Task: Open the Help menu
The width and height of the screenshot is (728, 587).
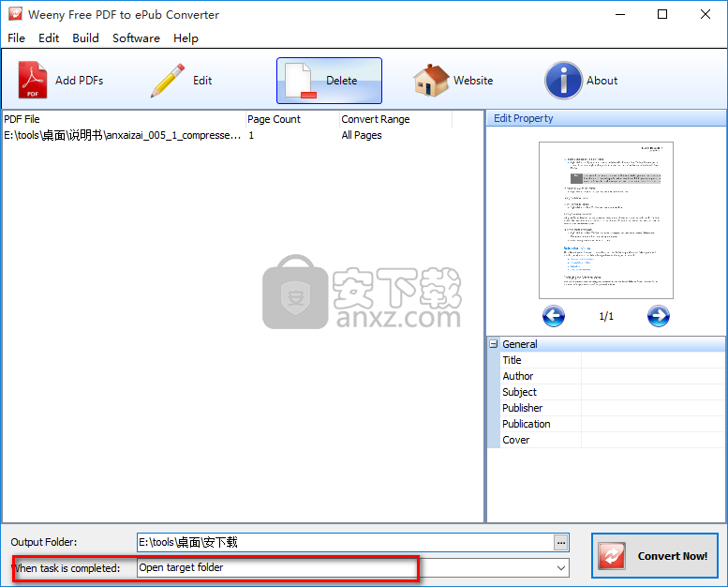Action: [x=186, y=38]
